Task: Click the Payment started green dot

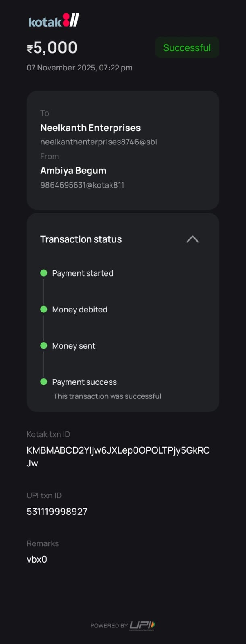Action: [x=44, y=273]
